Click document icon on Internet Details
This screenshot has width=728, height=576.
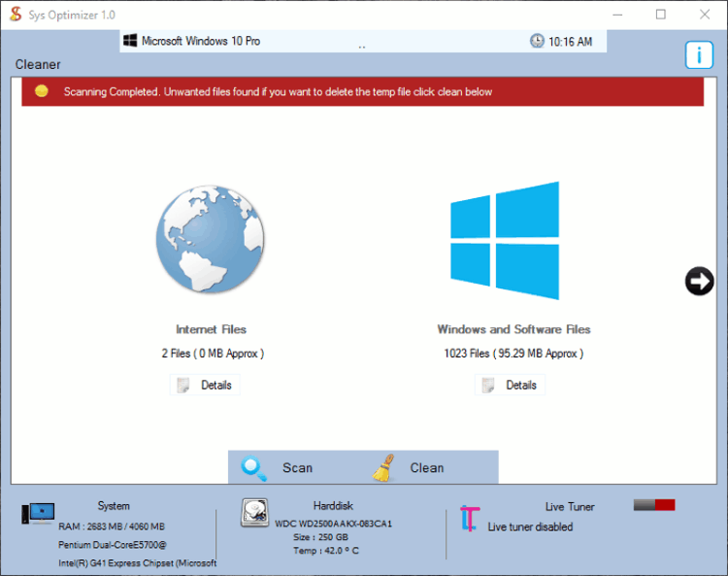(x=183, y=385)
